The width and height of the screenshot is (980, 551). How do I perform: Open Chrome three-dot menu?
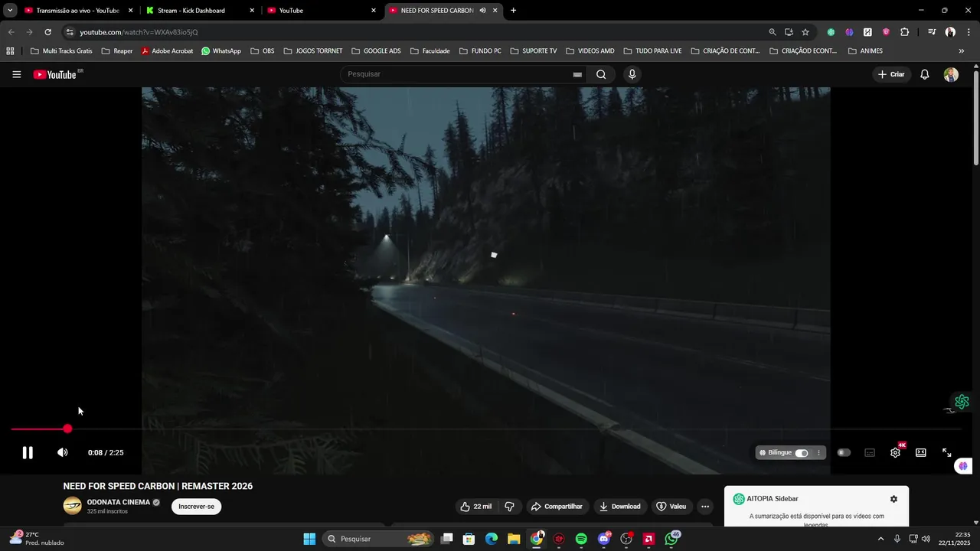click(968, 32)
